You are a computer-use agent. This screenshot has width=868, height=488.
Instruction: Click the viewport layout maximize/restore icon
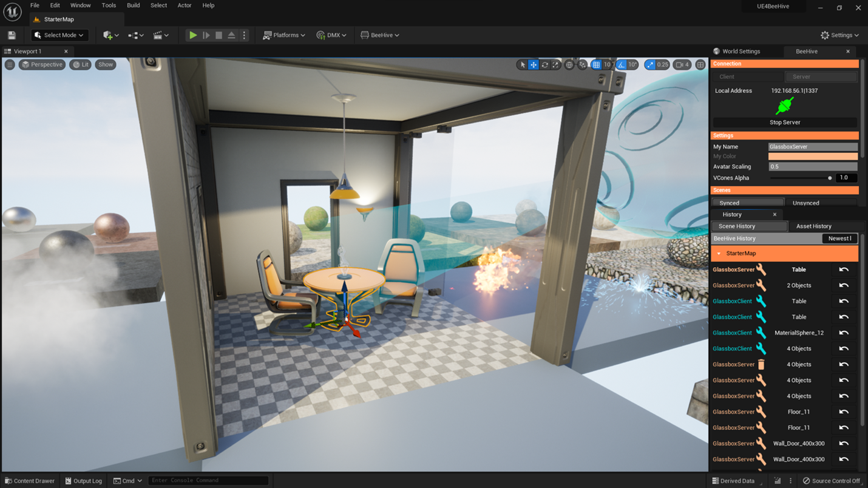coord(700,65)
